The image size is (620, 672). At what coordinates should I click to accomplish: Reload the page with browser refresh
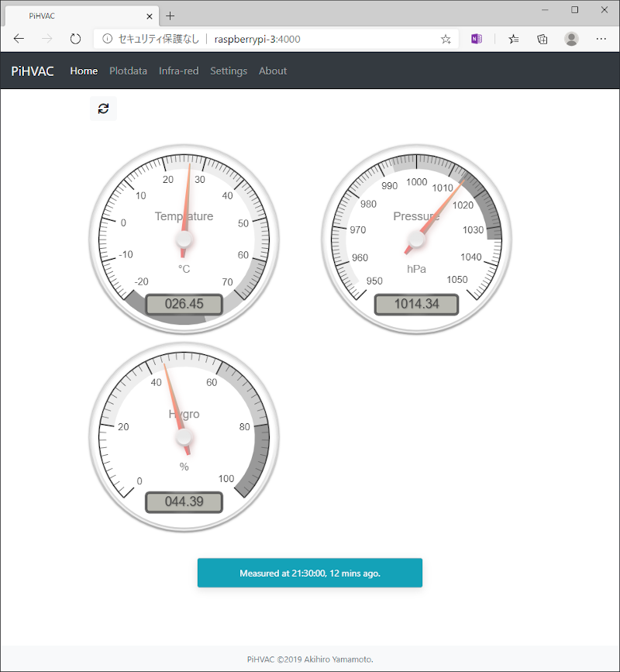point(75,39)
